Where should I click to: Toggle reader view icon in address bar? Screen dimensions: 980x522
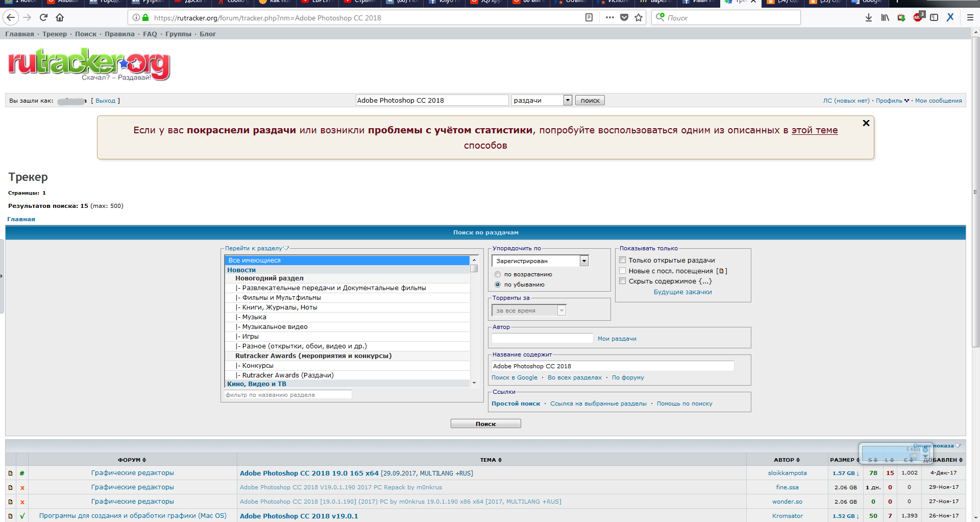click(589, 17)
